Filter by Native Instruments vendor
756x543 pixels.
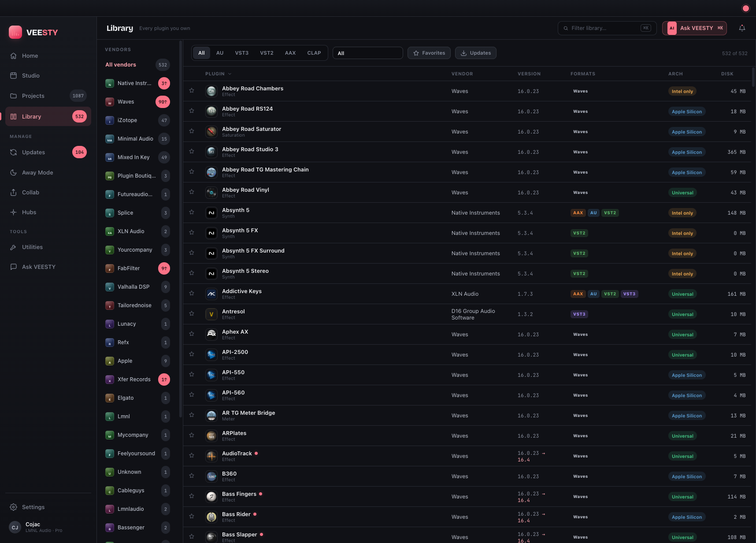click(137, 83)
